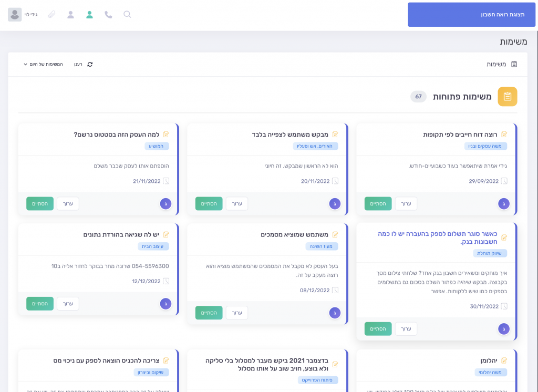Click note icon of בדצמבר 2021 ביקש מעבר task
This screenshot has height=392, width=538.
(335, 364)
